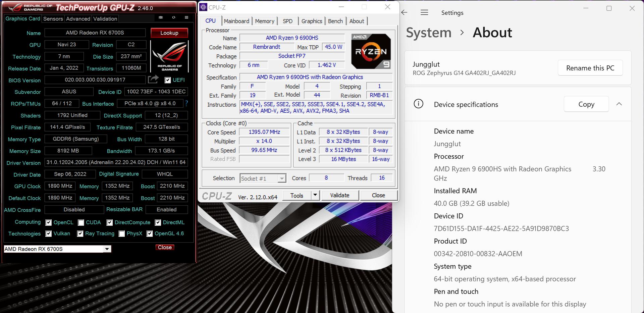
Task: Click the CPU-Z title bar app icon
Action: 203,7
